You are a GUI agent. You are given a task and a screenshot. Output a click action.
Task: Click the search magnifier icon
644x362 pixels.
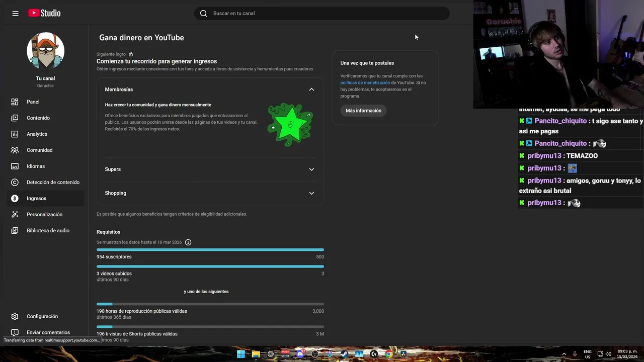204,14
